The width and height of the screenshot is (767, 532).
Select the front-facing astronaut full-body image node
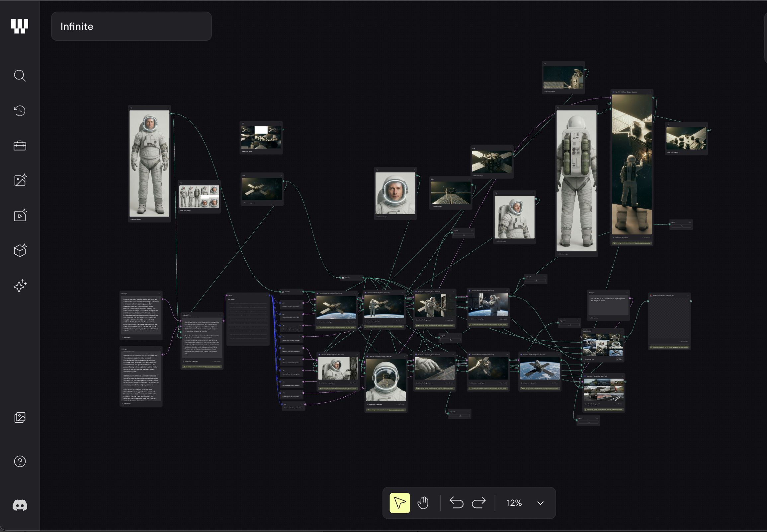tap(149, 163)
